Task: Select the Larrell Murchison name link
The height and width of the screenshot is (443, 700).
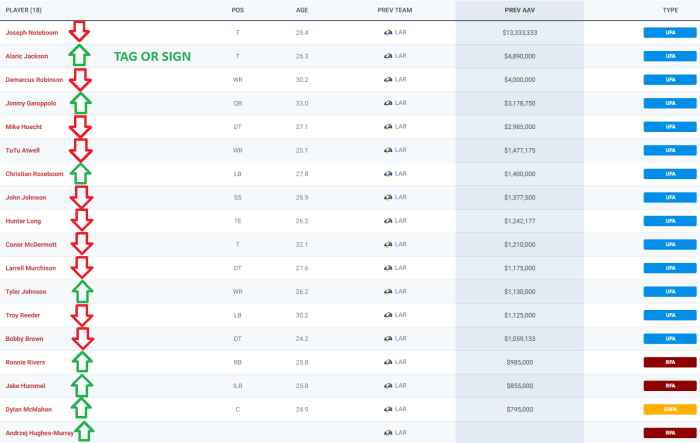Action: (x=32, y=268)
